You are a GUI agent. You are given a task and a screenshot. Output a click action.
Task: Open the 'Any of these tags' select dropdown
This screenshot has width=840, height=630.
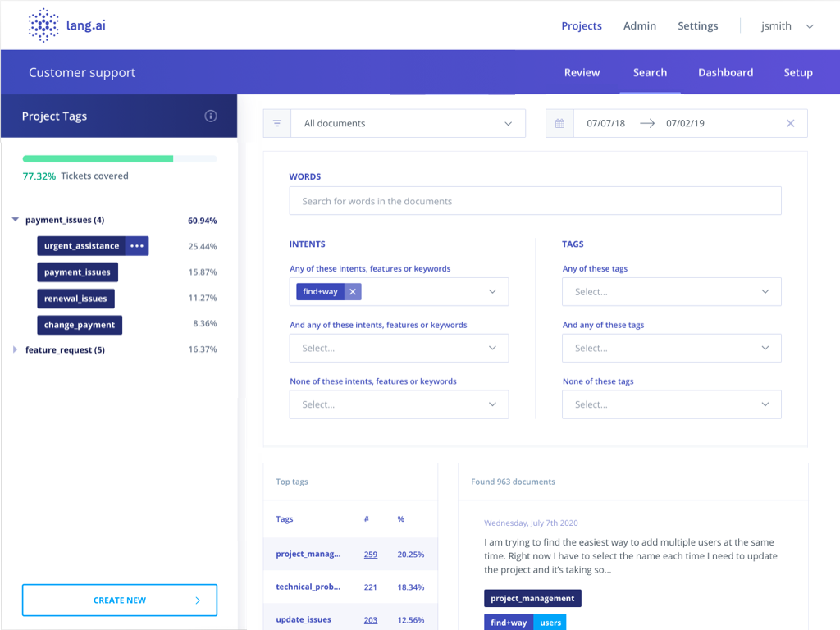pos(671,291)
